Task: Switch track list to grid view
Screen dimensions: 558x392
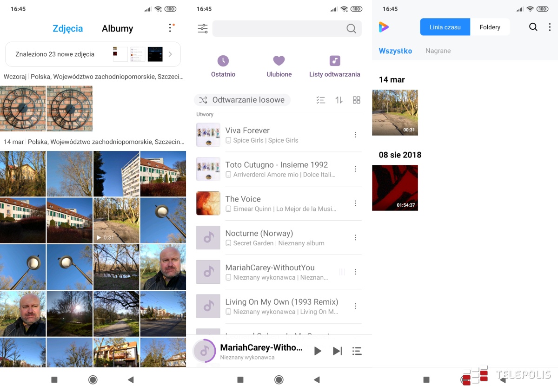Action: tap(357, 100)
